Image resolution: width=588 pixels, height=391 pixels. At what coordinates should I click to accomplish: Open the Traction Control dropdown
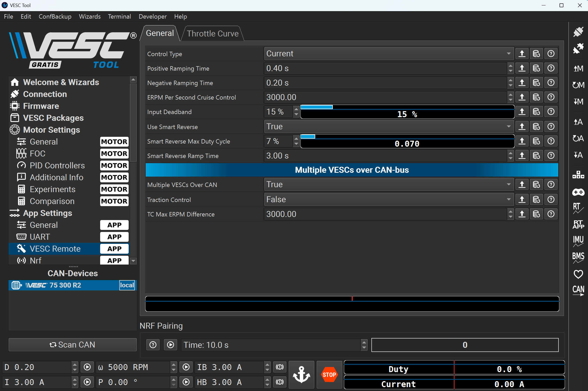[x=389, y=200]
